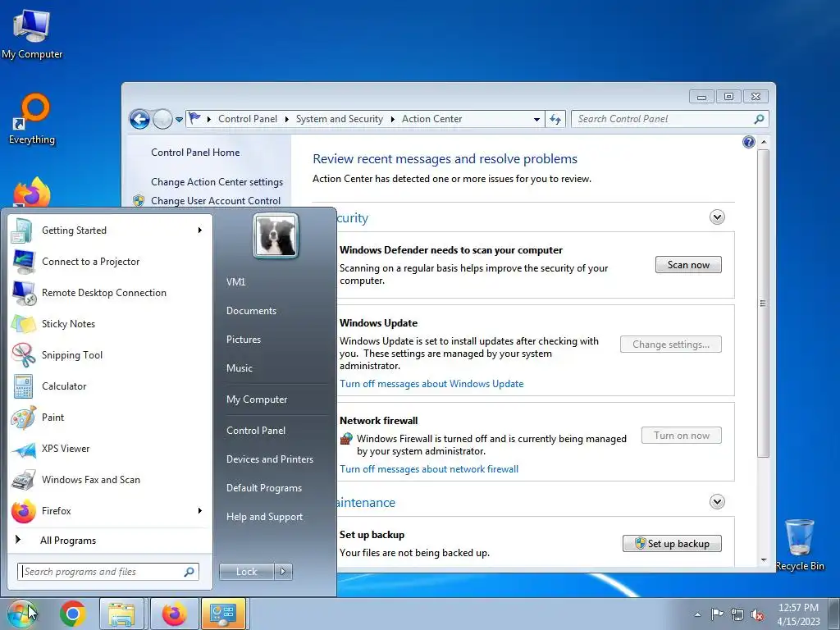
Task: Click the Action Center vertical scrollbar thumb
Action: [763, 304]
